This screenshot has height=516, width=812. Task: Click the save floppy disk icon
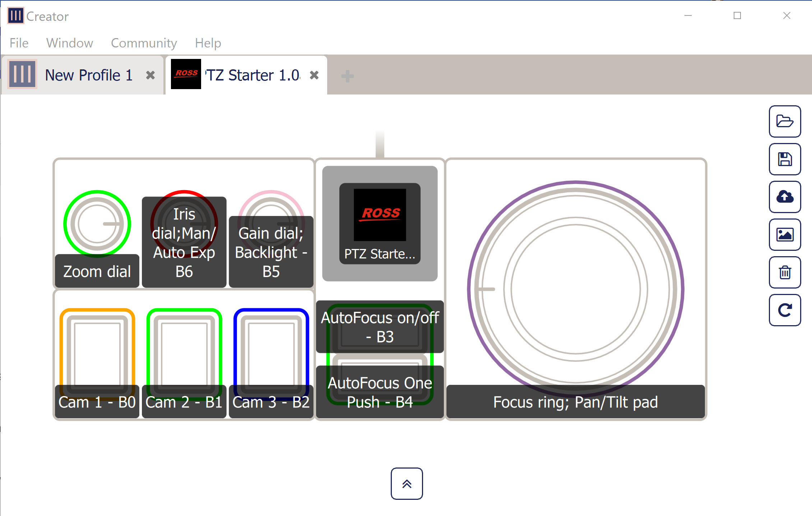point(784,159)
